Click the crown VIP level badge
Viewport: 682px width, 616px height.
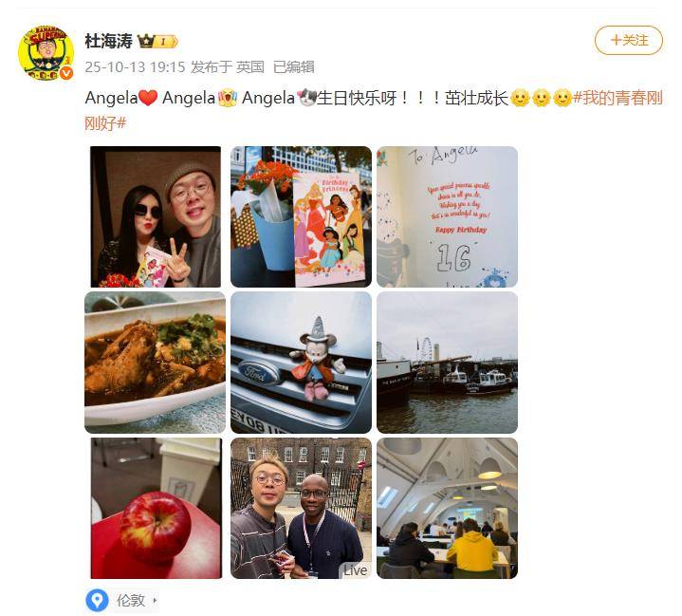(x=157, y=42)
